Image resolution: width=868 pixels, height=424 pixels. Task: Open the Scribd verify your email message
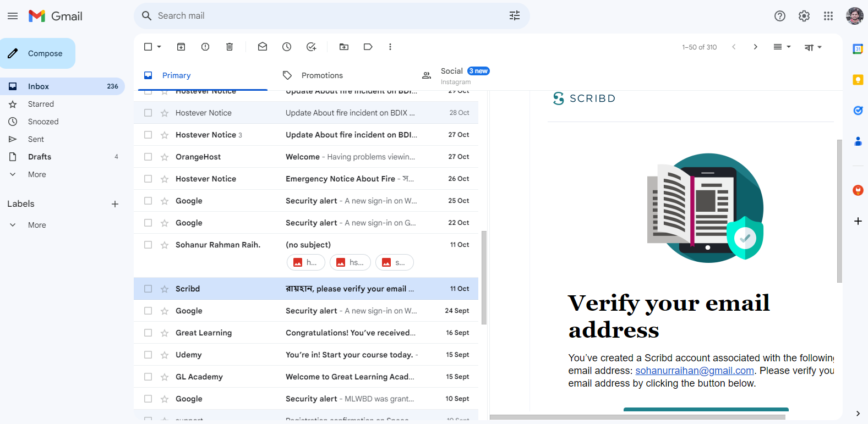pos(306,289)
